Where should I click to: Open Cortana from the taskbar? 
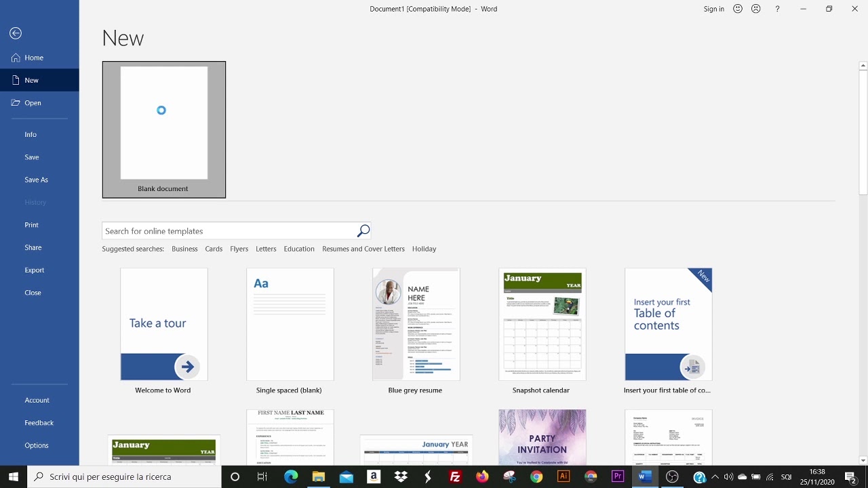point(235,476)
